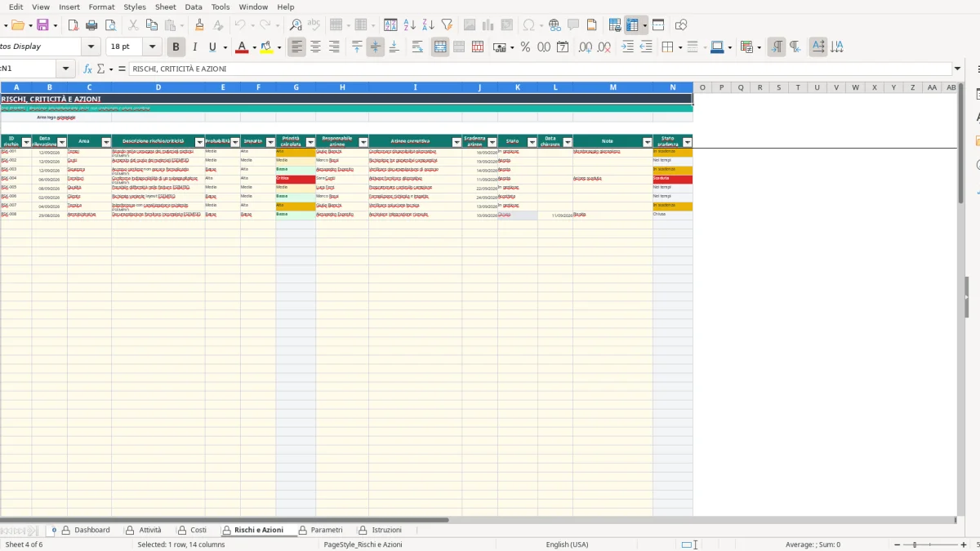Center vertically in cell

375,47
